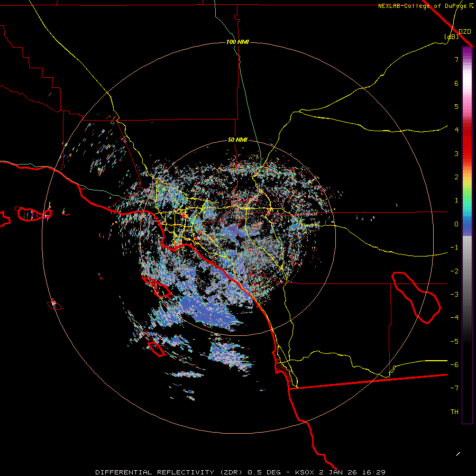This screenshot has width=476, height=476.
Task: Click the 2 value on the dB scale
Action: pyautogui.click(x=456, y=177)
